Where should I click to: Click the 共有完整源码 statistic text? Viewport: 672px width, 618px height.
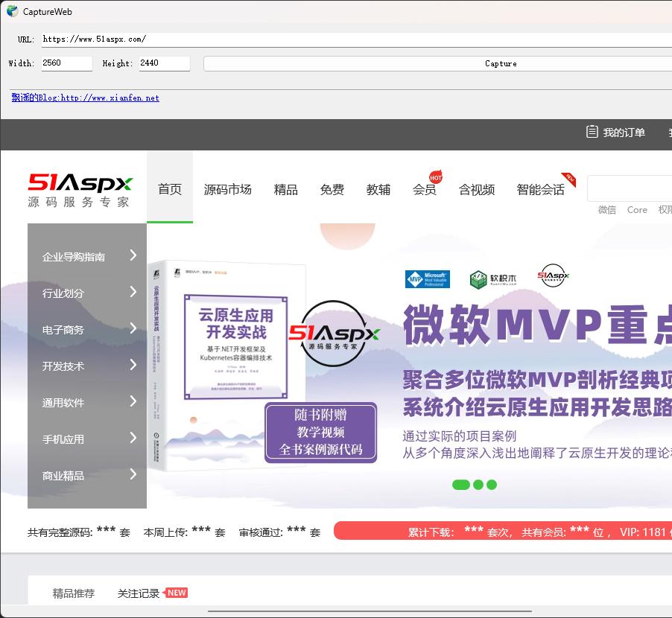[x=79, y=532]
